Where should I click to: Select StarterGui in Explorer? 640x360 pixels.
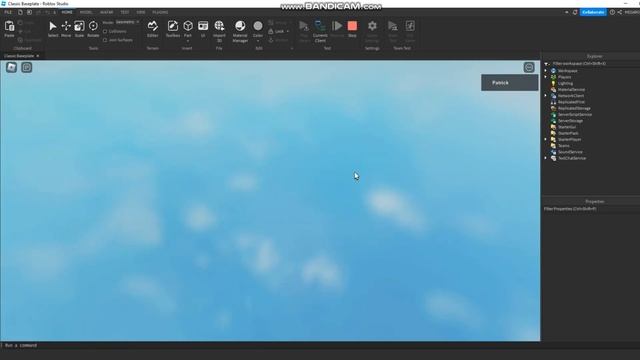click(x=567, y=127)
